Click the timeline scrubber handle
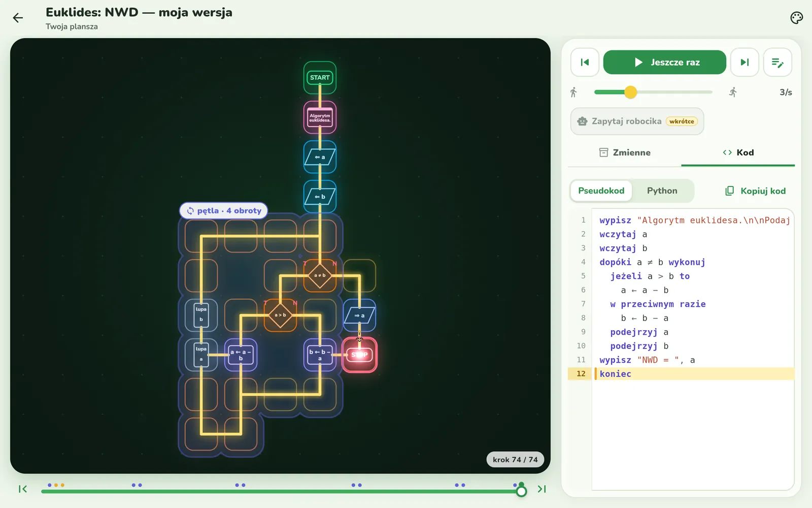The image size is (812, 508). [521, 491]
